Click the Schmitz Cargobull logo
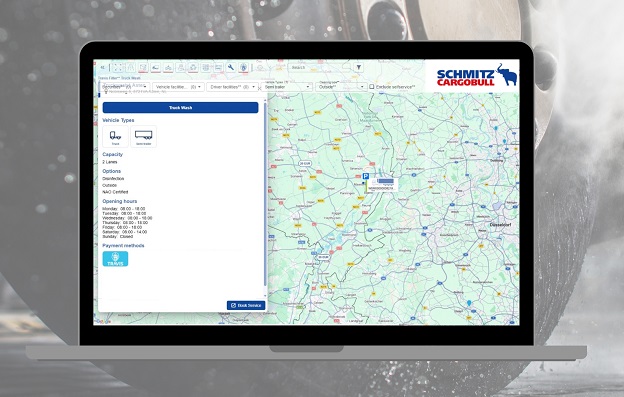 [x=477, y=75]
